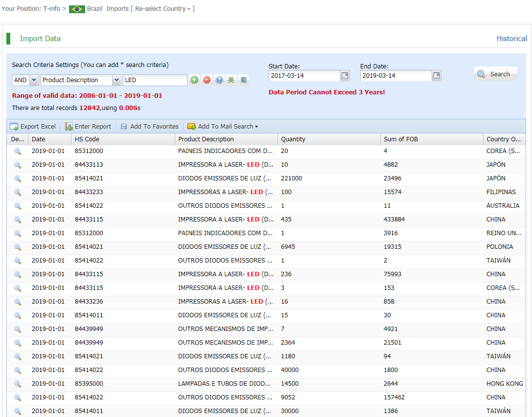This screenshot has width=532, height=417.
Task: Open details for Quantity 221000 row
Action: pos(18,178)
